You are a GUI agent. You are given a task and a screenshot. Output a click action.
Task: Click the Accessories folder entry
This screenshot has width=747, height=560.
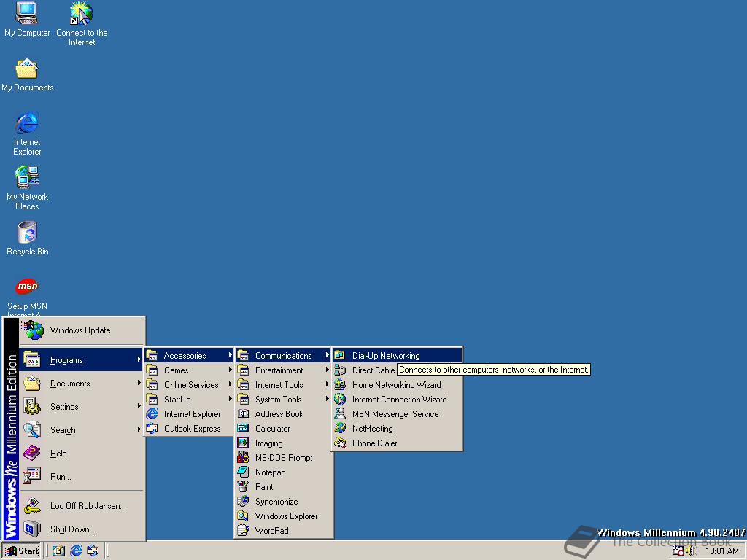click(x=189, y=355)
